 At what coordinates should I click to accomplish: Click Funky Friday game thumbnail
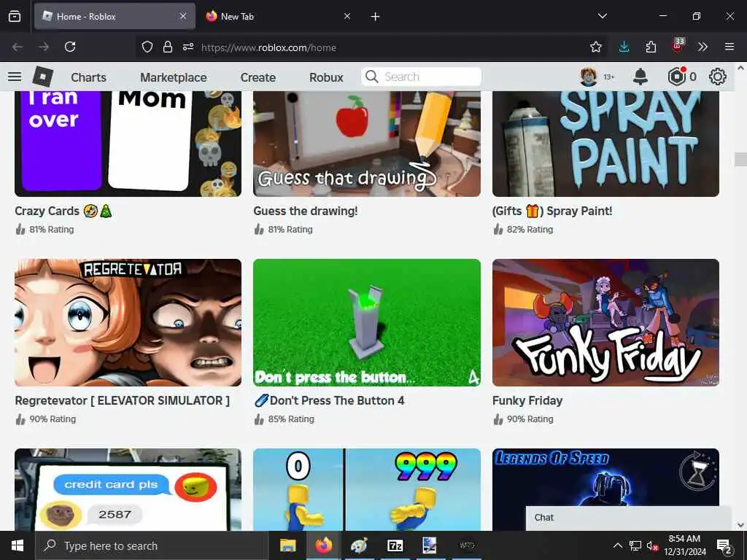(x=605, y=322)
